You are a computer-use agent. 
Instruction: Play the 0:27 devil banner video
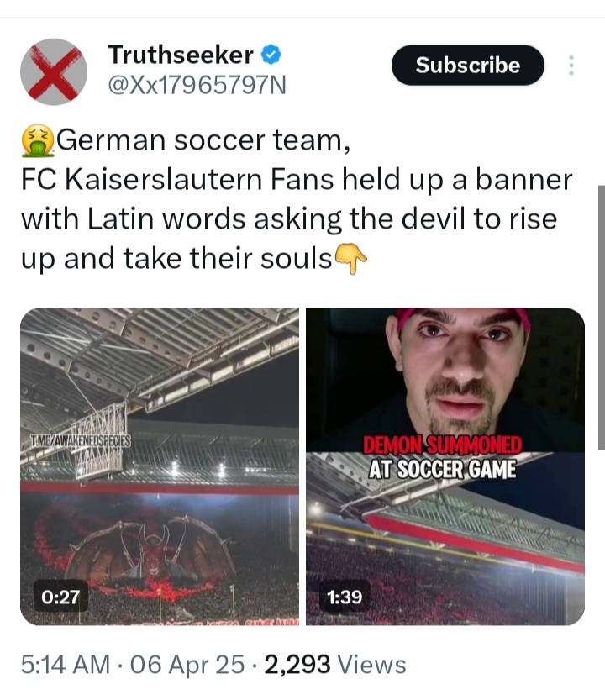click(x=160, y=466)
